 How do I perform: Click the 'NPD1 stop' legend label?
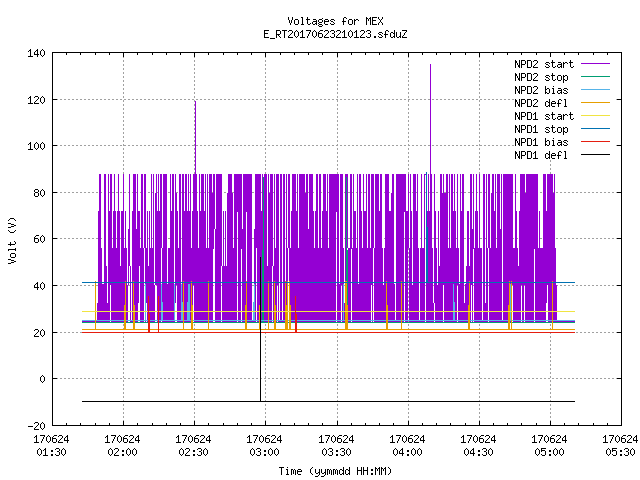(x=541, y=129)
